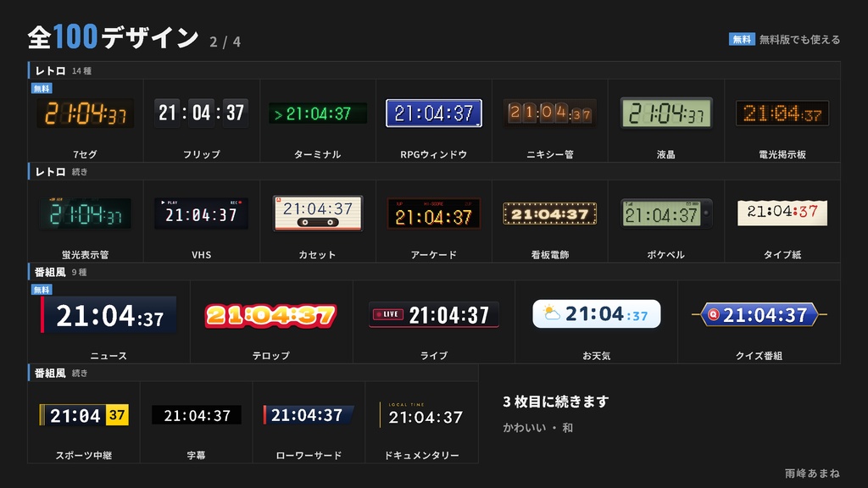Viewport: 868px width, 488px height.
Task: Click the yellow 37 seconds box in スポーツ中継
Action: coord(117,415)
